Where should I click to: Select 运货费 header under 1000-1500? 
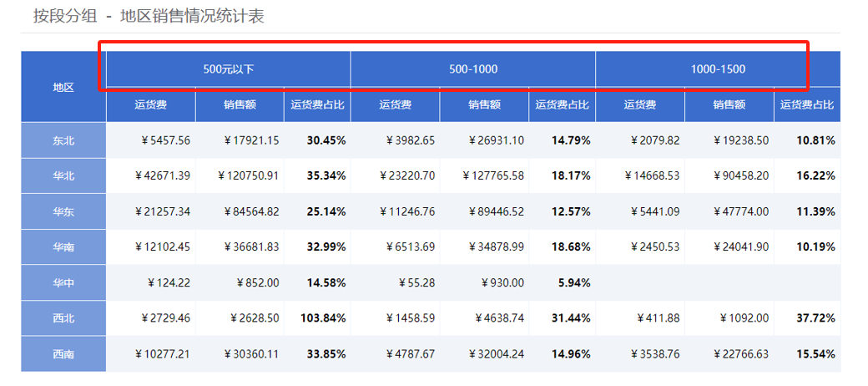click(x=640, y=104)
